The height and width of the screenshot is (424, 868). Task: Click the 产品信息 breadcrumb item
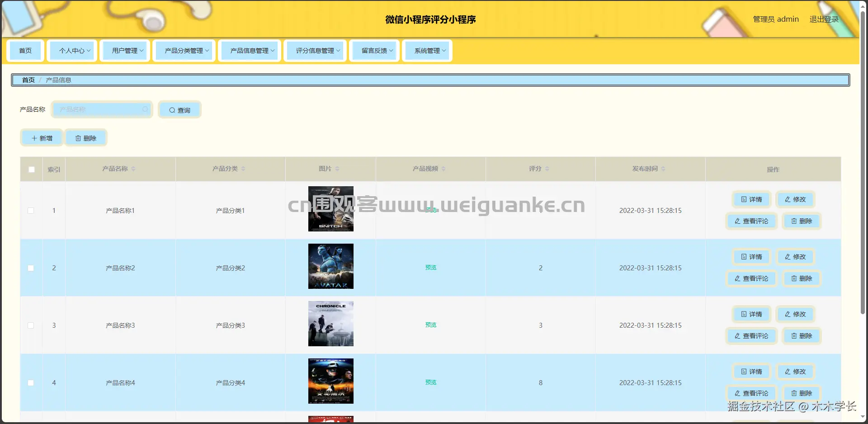point(58,80)
